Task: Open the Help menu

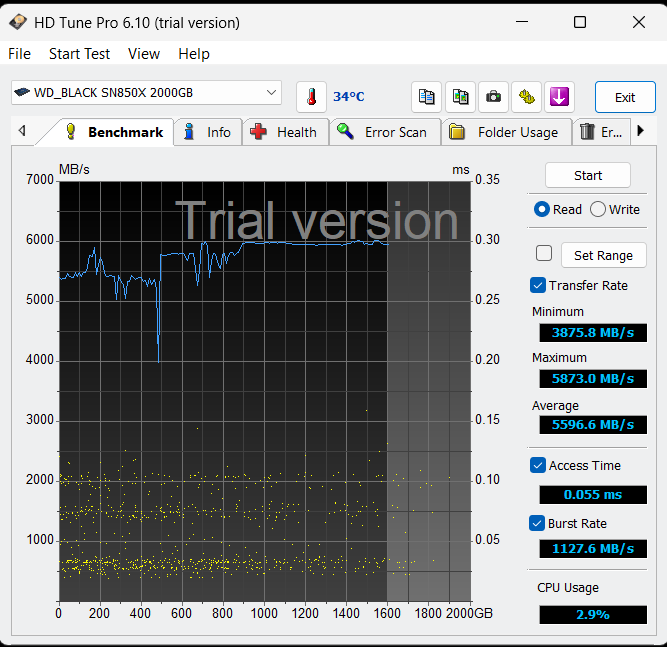Action: point(194,54)
